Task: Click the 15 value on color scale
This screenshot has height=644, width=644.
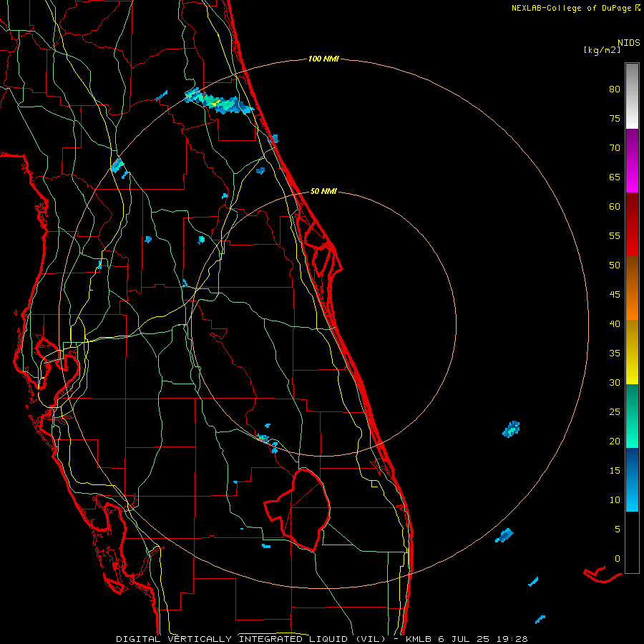Action: 615,471
